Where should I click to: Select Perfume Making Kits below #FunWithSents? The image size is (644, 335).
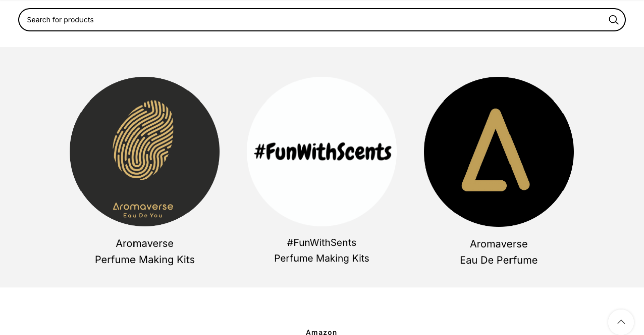click(x=322, y=258)
